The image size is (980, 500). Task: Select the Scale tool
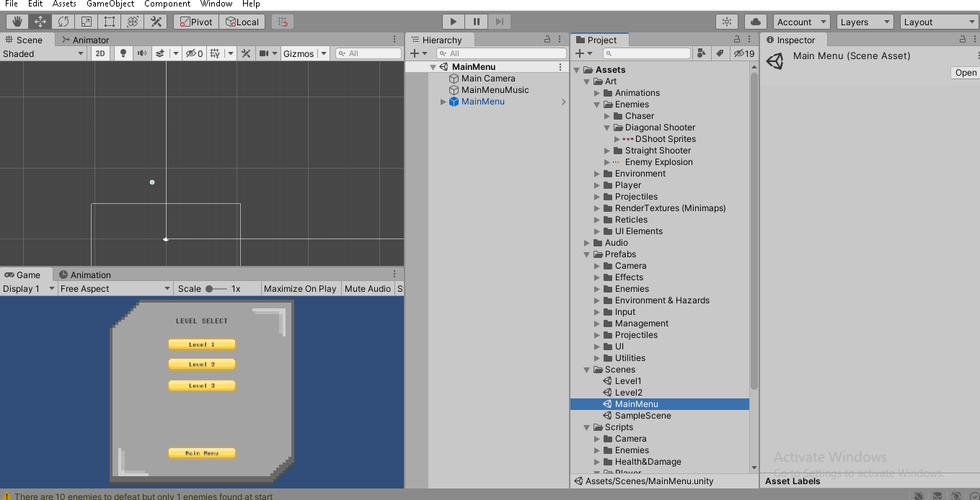pyautogui.click(x=87, y=22)
